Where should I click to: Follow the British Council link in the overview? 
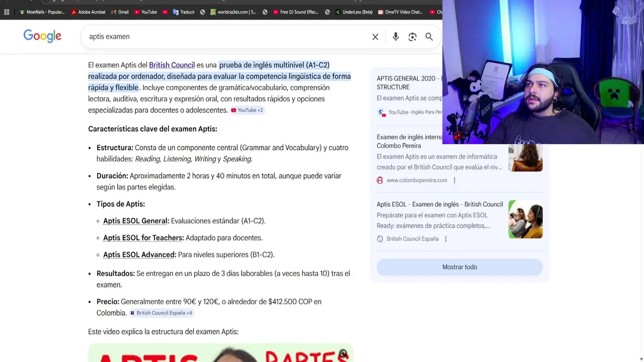pos(172,65)
